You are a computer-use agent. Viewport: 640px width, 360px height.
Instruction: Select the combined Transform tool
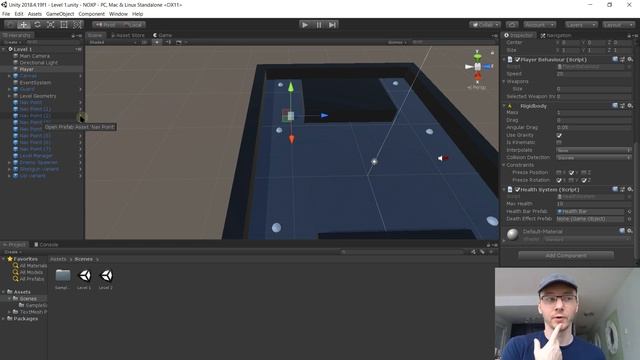point(77,24)
